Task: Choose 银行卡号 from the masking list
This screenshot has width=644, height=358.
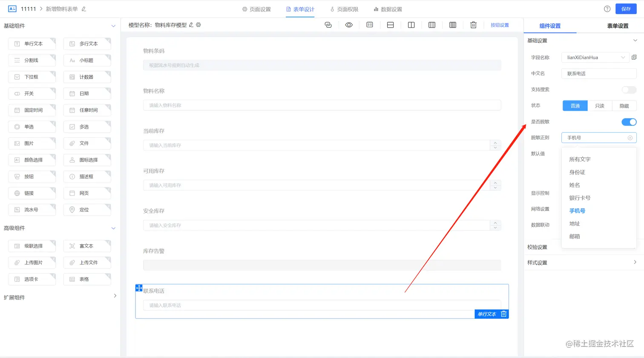Action: click(x=580, y=198)
